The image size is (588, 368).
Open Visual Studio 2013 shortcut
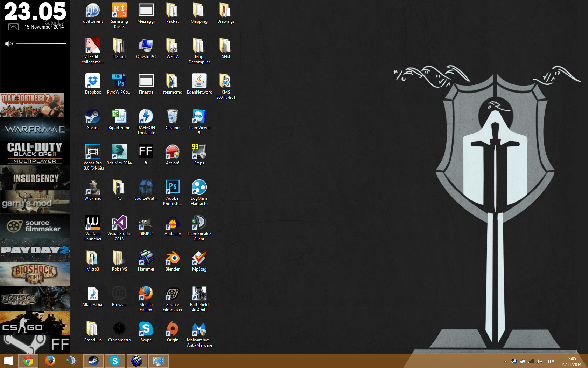[x=119, y=223]
